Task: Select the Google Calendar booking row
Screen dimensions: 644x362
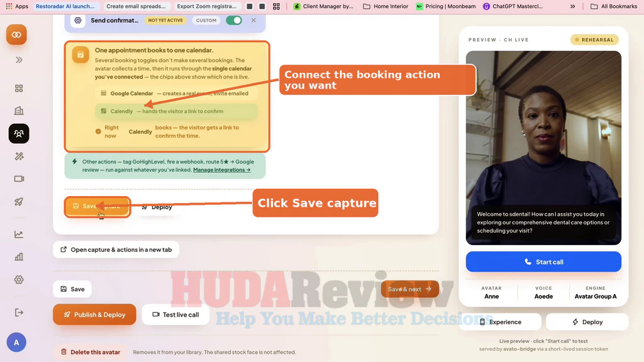Action: click(176, 93)
